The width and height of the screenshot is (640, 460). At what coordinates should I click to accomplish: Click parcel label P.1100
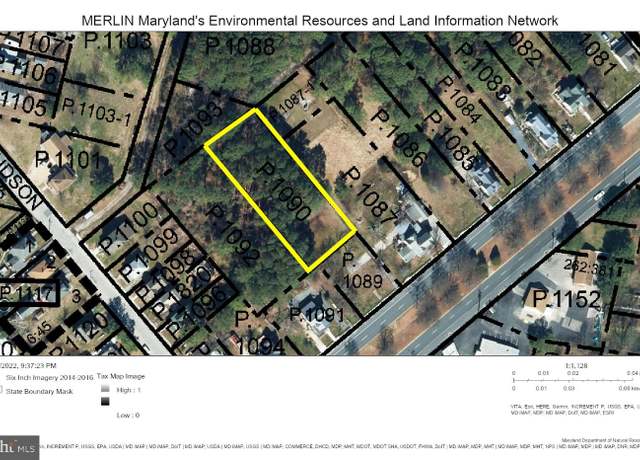129,228
